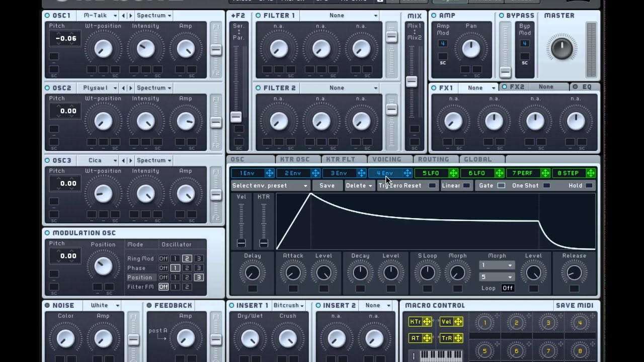Toggle OSC3 power button
The image size is (644, 362).
(47, 160)
